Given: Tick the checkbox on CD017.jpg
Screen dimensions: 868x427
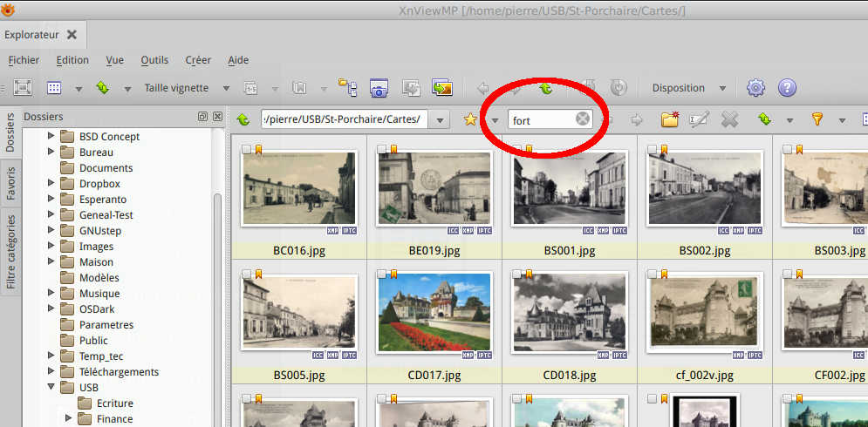Looking at the screenshot, I should pyautogui.click(x=381, y=274).
